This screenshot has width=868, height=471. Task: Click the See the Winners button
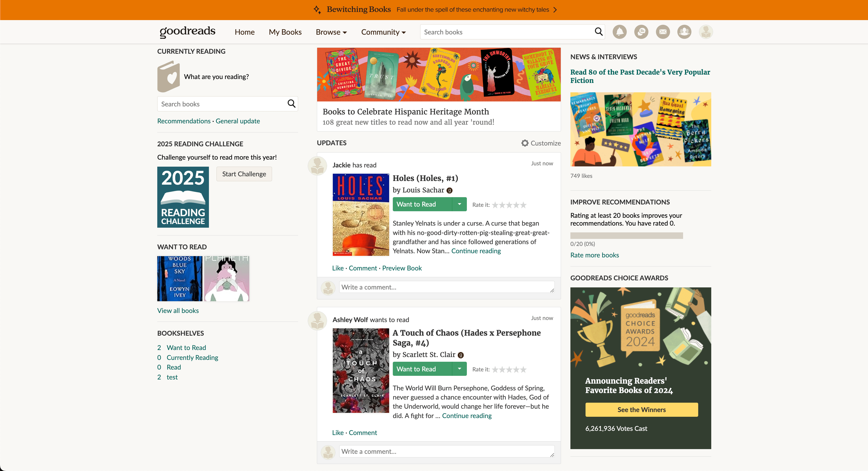[x=641, y=410]
